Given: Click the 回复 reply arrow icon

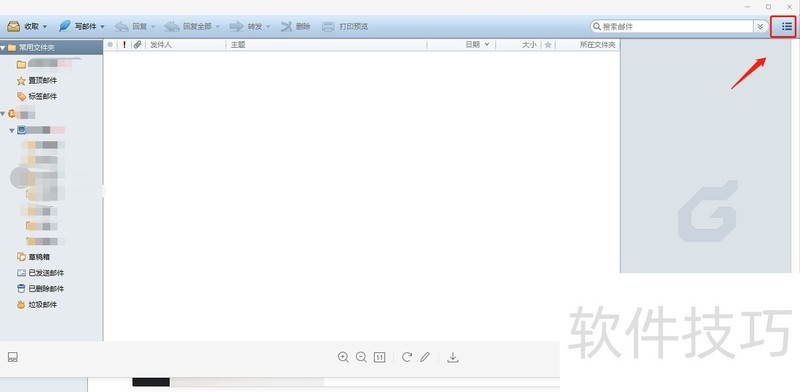Looking at the screenshot, I should 121,27.
